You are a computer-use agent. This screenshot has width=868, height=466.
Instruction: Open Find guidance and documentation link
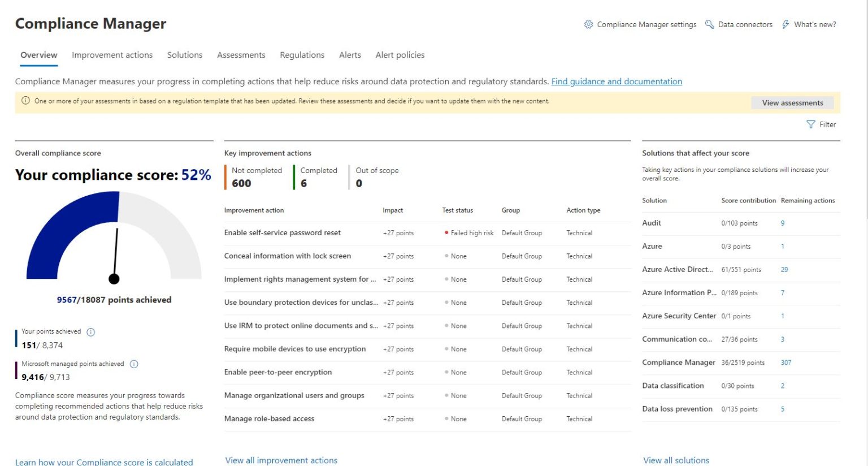pyautogui.click(x=616, y=81)
